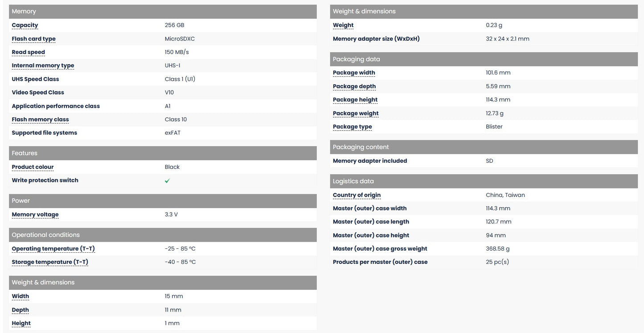Click the green Write protection switch checkmark
The image size is (644, 333).
click(x=167, y=181)
